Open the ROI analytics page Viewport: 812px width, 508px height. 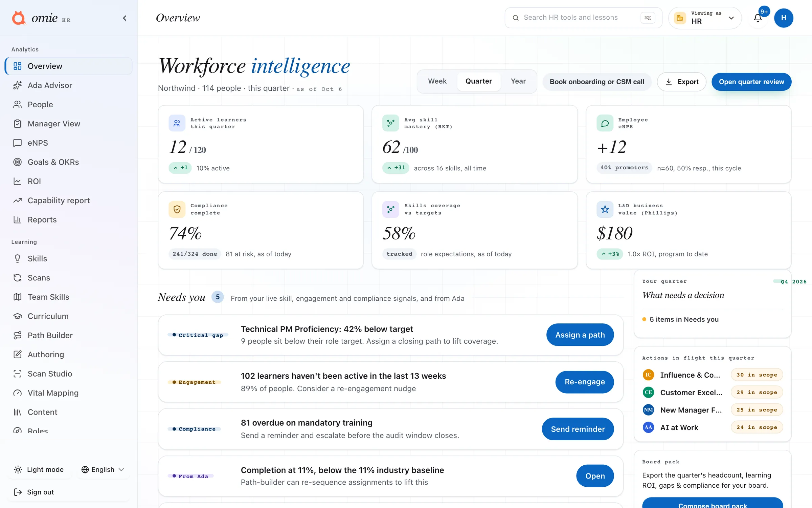coord(68,181)
